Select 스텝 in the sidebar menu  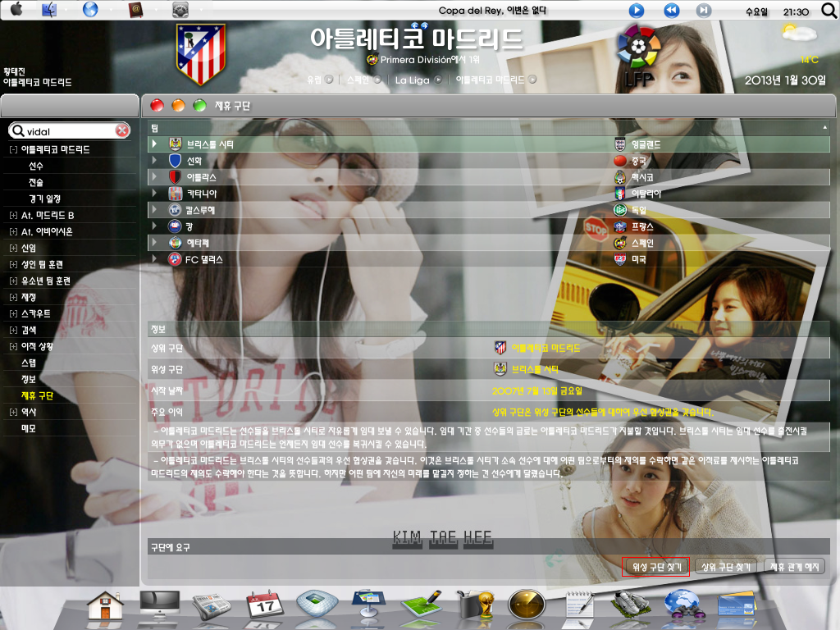(29, 363)
